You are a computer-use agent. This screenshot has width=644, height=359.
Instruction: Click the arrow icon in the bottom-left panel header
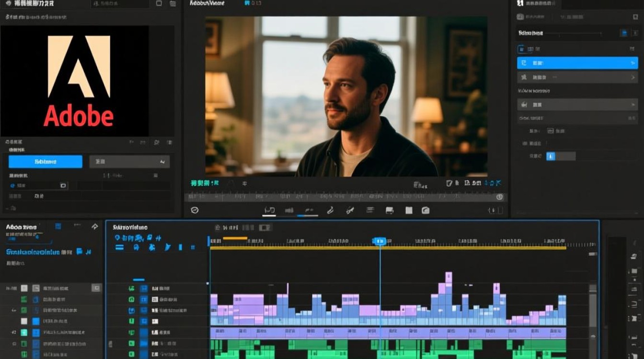(x=94, y=226)
